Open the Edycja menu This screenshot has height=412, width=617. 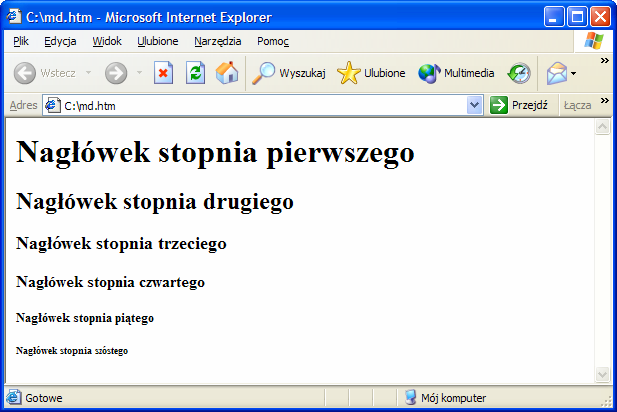[60, 41]
